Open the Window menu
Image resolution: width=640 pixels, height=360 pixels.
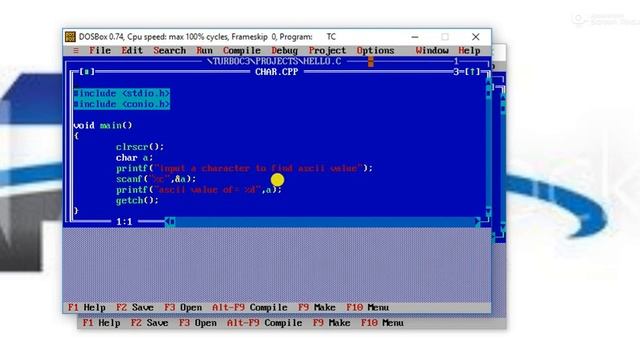pyautogui.click(x=432, y=51)
